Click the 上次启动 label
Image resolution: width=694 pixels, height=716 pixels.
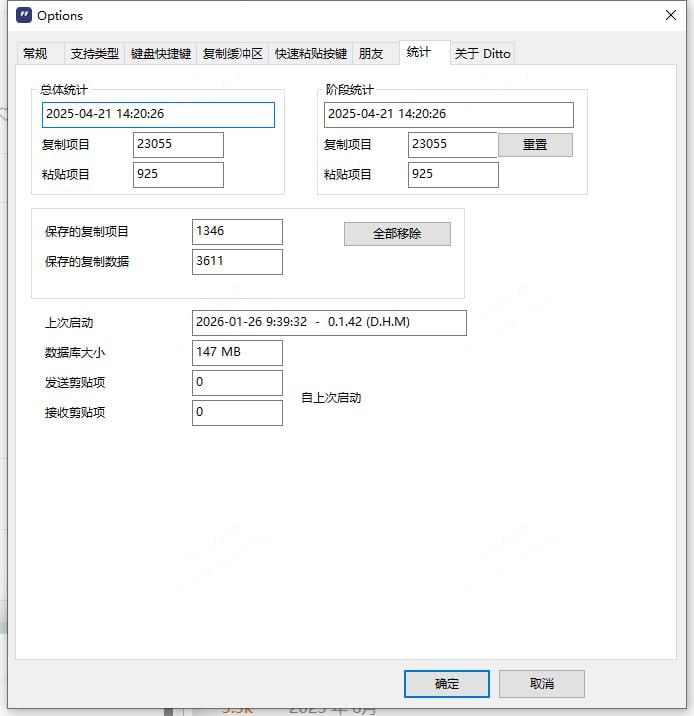click(x=69, y=323)
